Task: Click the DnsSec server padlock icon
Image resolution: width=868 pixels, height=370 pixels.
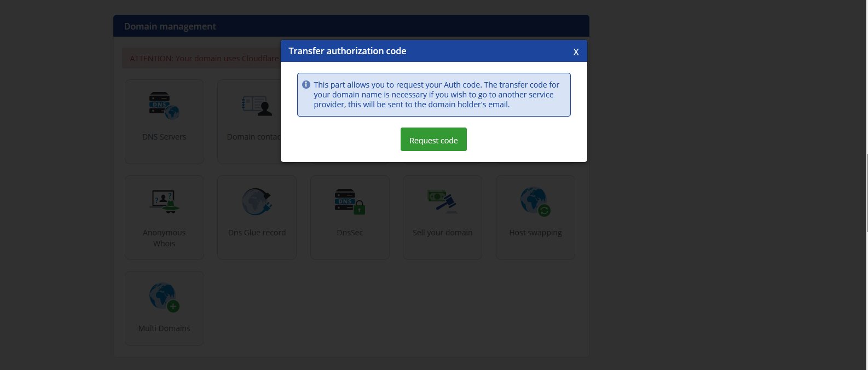Action: (x=349, y=201)
